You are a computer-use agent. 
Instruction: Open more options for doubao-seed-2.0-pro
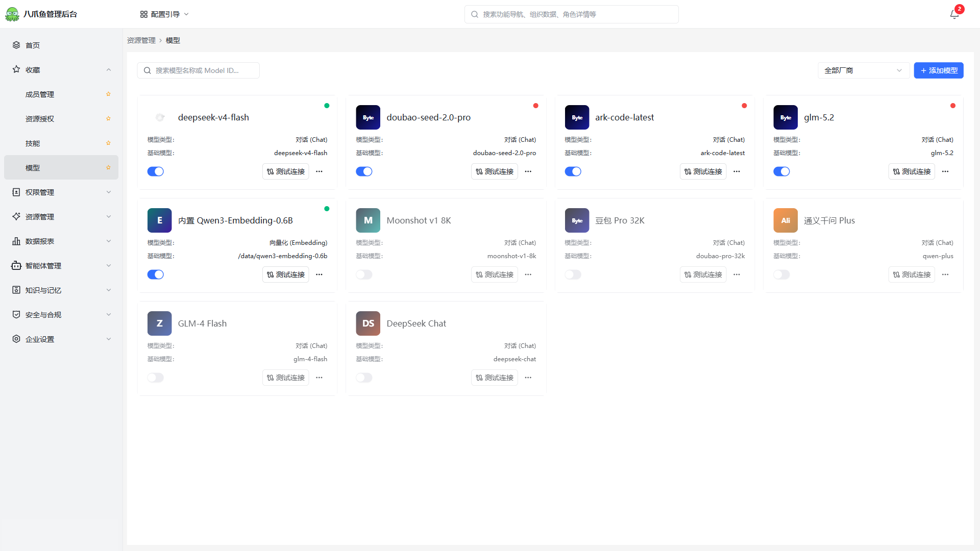[528, 171]
